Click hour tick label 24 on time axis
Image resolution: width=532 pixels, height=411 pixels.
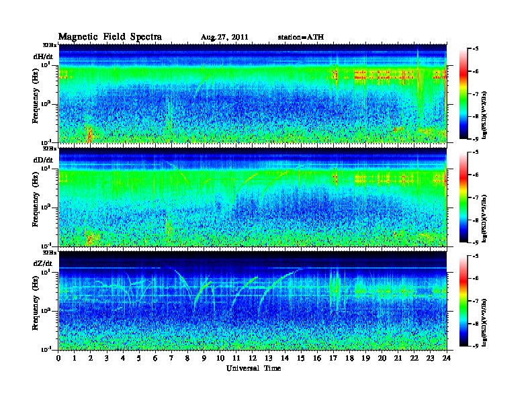[447, 358]
